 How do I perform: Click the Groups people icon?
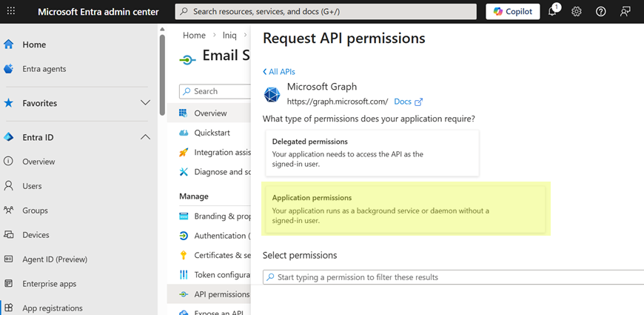[8, 210]
